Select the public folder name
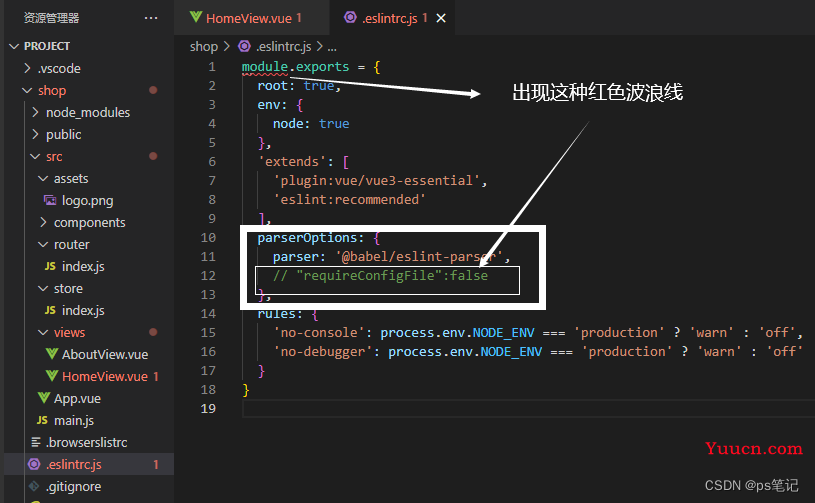Screen dimensions: 815x503 (63, 135)
